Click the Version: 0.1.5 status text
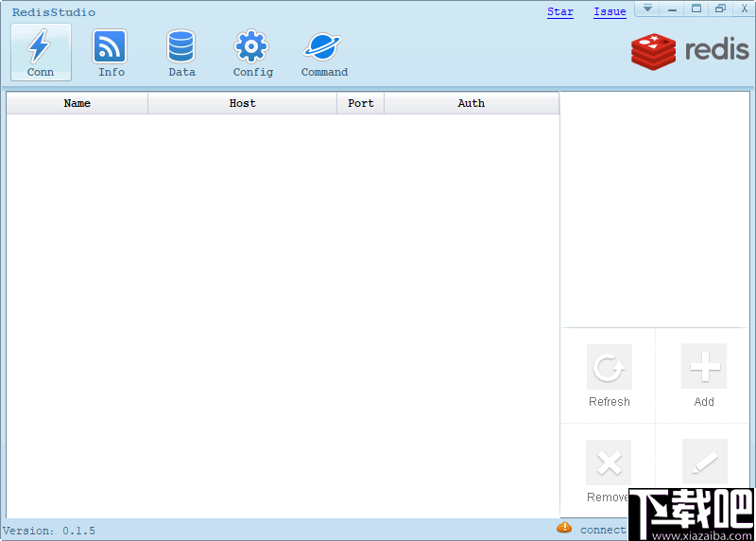Image resolution: width=756 pixels, height=541 pixels. click(x=49, y=531)
